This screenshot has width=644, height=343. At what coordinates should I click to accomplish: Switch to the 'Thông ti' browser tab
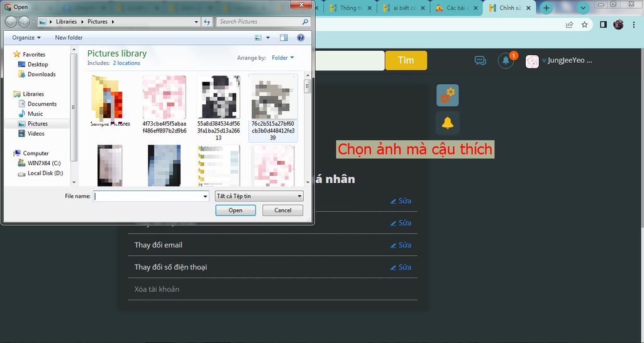pos(350,8)
